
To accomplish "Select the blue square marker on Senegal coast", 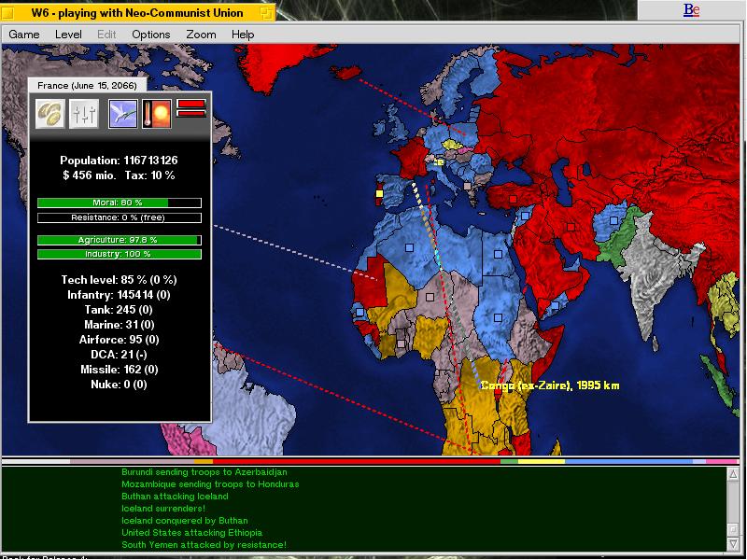I will tap(359, 313).
